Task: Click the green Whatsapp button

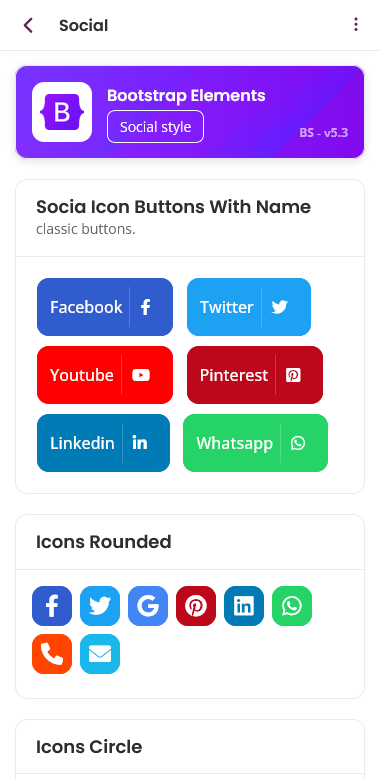Action: coord(255,443)
